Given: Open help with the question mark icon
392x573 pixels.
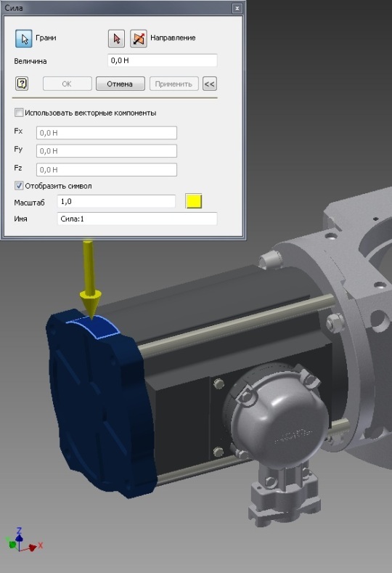Looking at the screenshot, I should pos(22,84).
